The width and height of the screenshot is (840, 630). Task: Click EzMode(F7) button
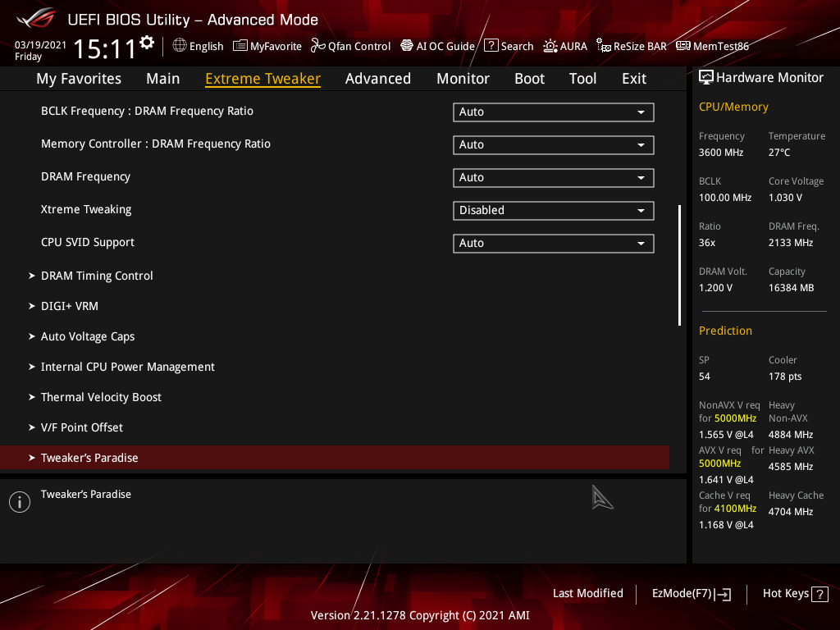(691, 594)
